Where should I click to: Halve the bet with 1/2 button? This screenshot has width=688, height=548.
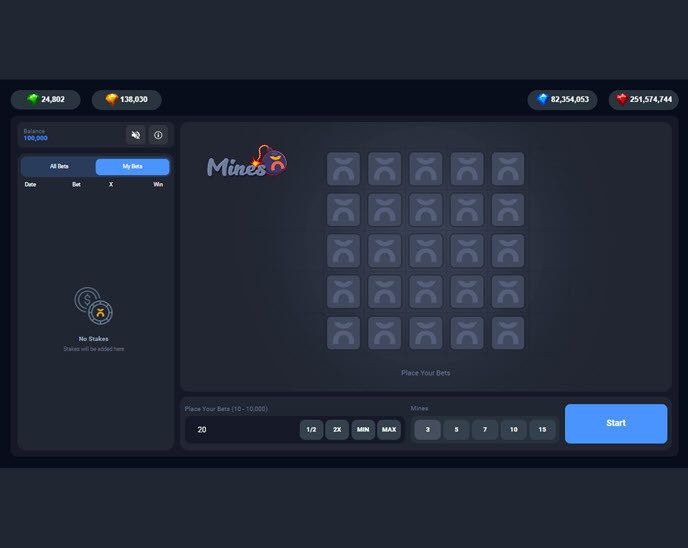coord(311,430)
